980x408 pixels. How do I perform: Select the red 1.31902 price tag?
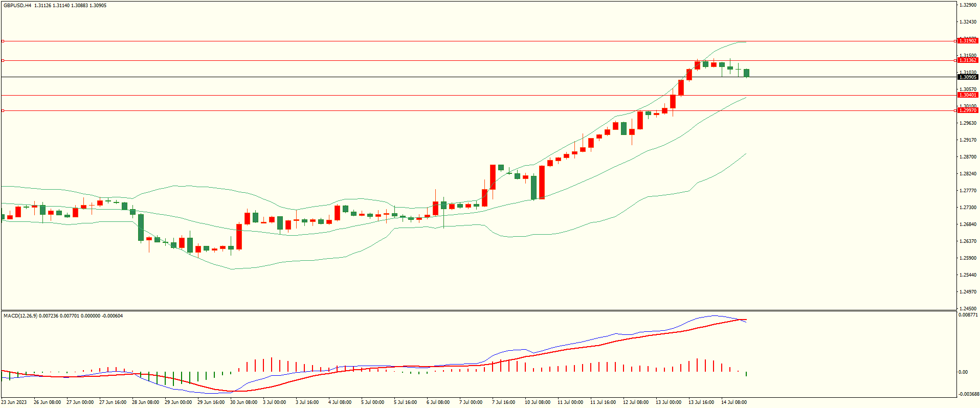968,41
